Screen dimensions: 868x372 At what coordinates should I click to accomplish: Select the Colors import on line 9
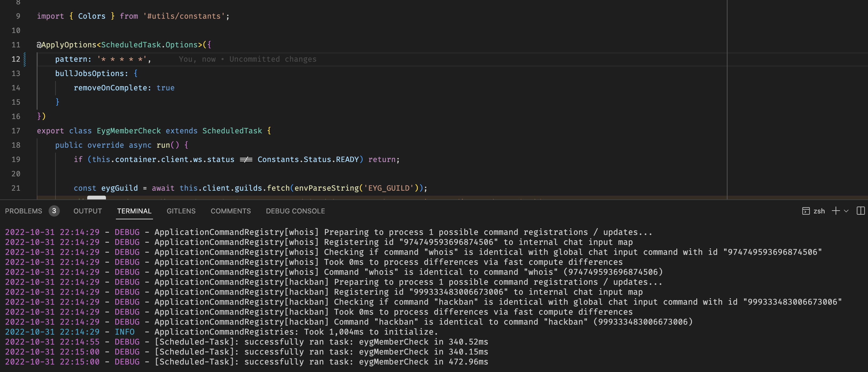click(92, 16)
